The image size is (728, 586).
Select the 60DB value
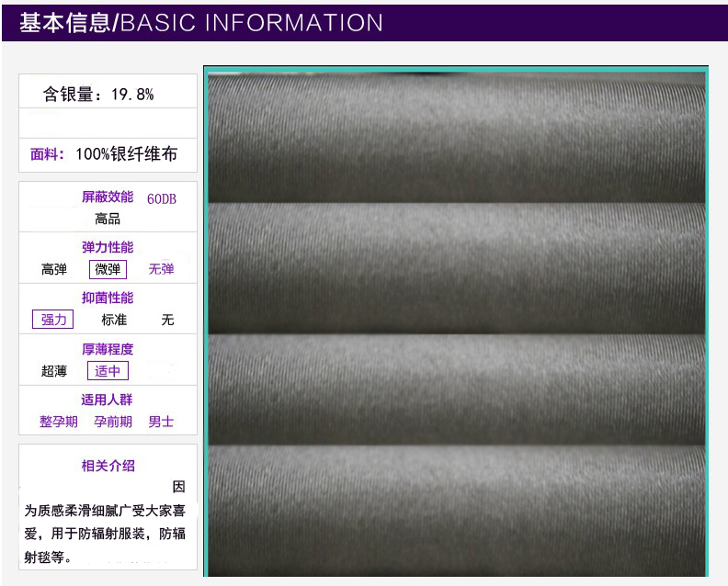[x=162, y=199]
